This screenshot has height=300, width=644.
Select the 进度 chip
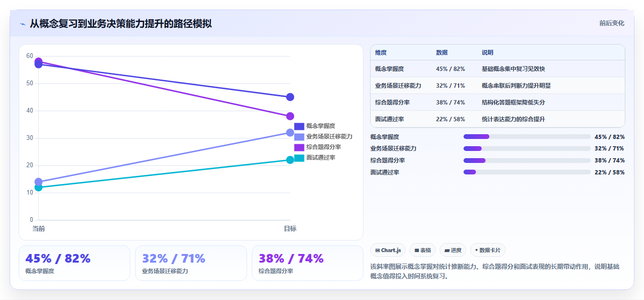click(452, 250)
